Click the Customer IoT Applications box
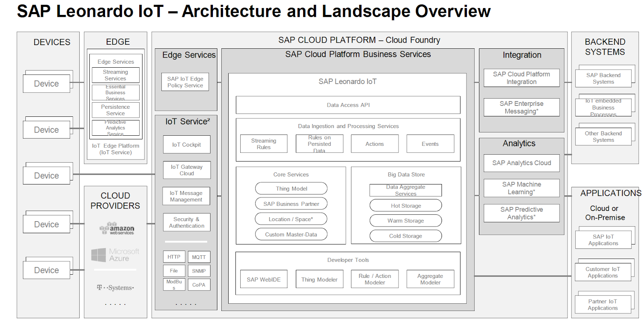This screenshot has width=644, height=323. click(x=603, y=272)
